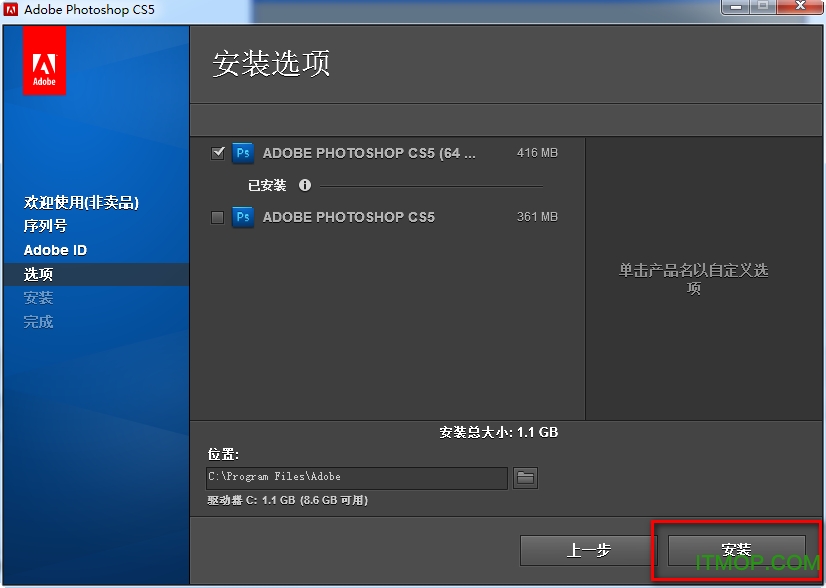Select the ADOBE PHOTOSHOP CS5 (64 ... product name
The width and height of the screenshot is (826, 588).
click(x=369, y=154)
